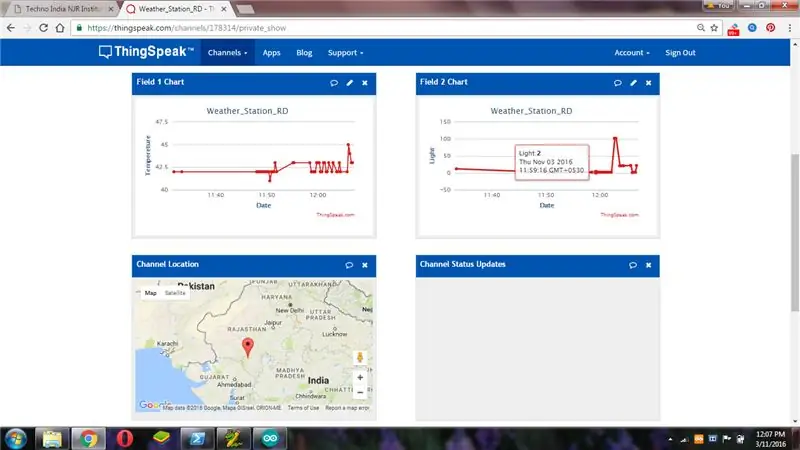800x450 pixels.
Task: Open comment icon on Field 2 Chart
Action: click(x=617, y=83)
